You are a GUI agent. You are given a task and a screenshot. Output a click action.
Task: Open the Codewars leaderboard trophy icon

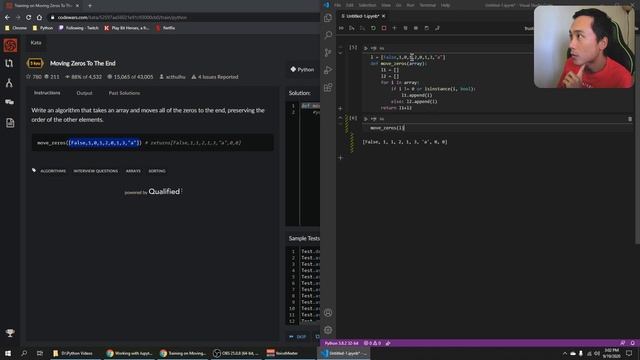[x=10, y=333]
